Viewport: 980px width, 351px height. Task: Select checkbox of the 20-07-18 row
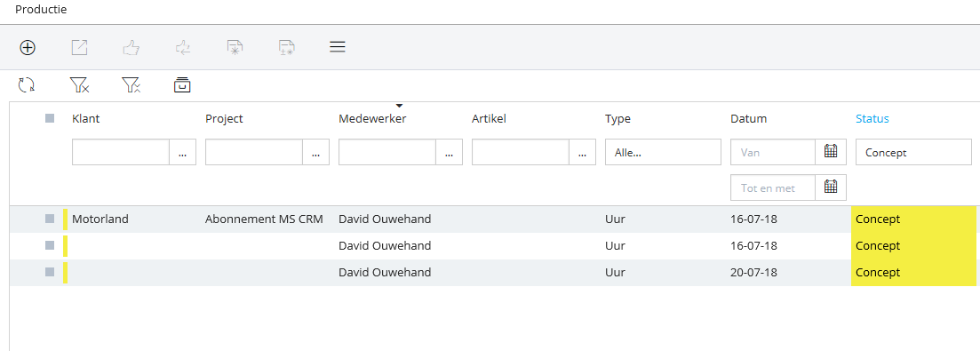(50, 272)
